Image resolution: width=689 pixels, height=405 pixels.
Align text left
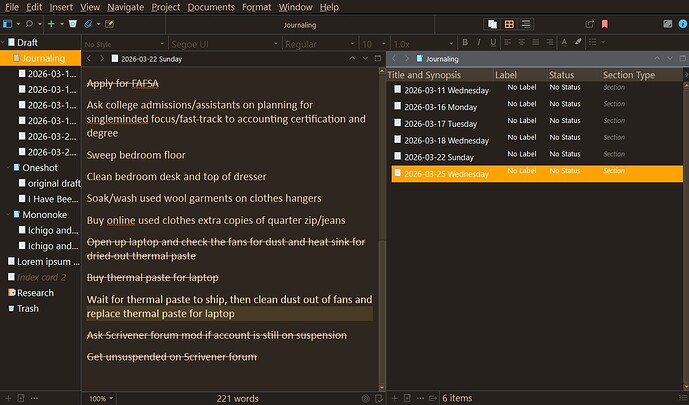(508, 42)
